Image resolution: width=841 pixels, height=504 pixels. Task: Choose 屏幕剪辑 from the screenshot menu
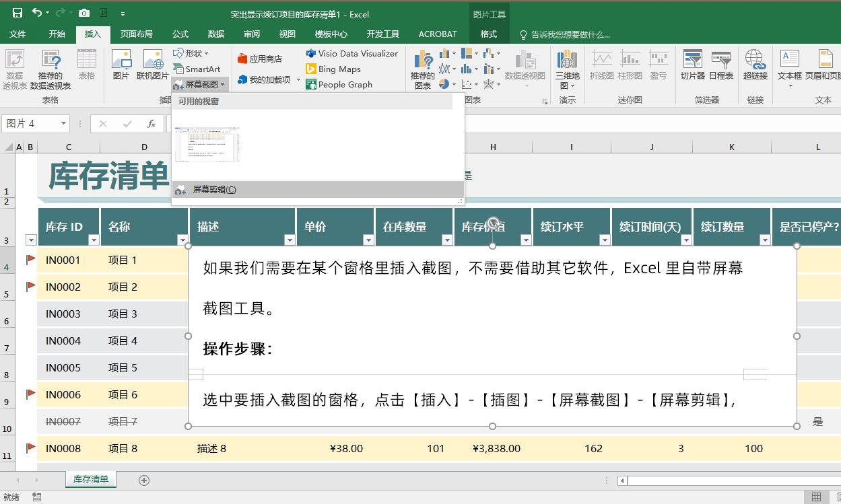coord(213,189)
